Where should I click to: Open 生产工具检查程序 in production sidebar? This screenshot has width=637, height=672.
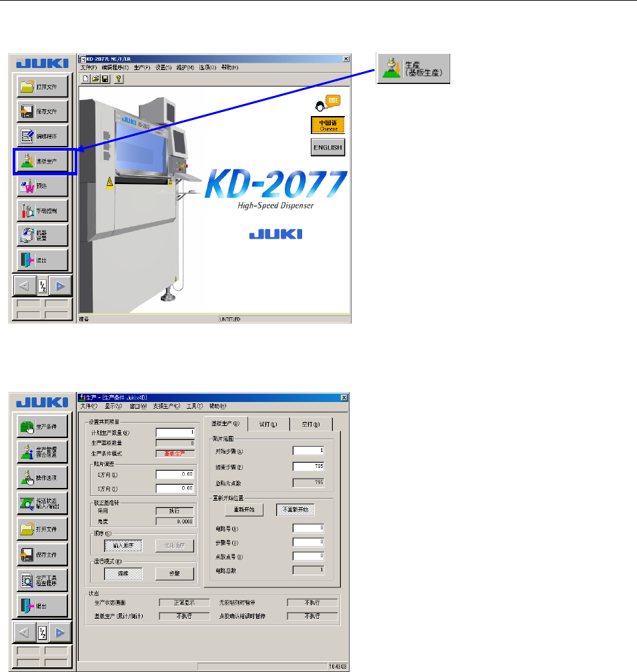43,580
